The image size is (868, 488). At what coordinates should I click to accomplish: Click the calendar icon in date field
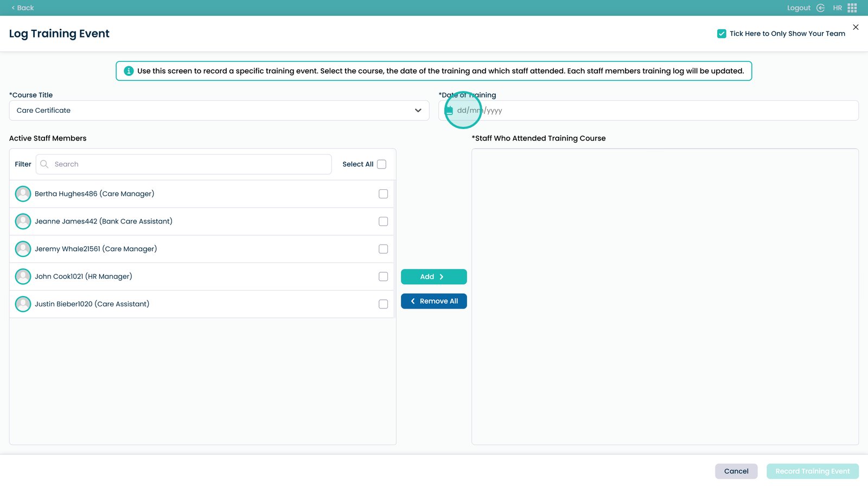click(x=449, y=111)
